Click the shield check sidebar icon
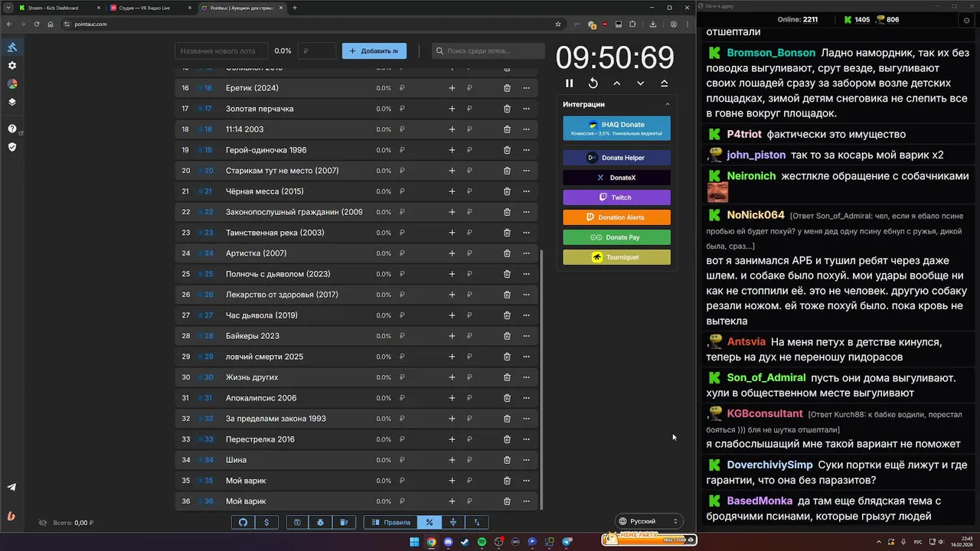This screenshot has width=980, height=551. [x=11, y=147]
